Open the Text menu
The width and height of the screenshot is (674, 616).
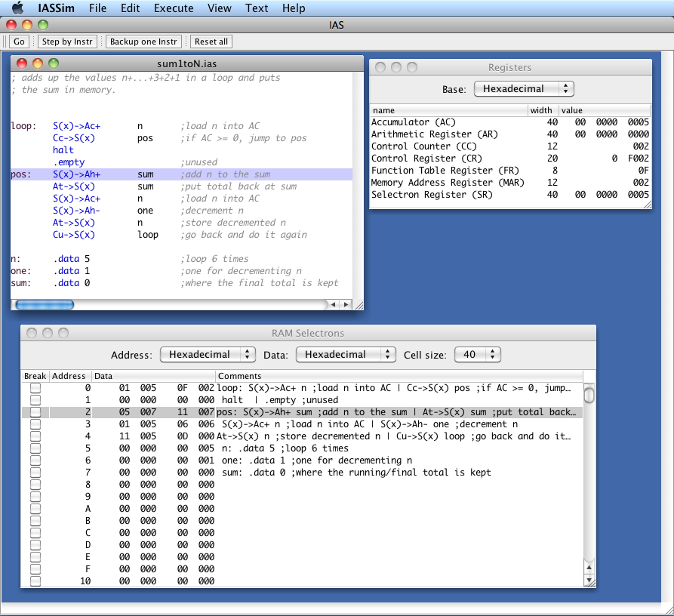(257, 8)
